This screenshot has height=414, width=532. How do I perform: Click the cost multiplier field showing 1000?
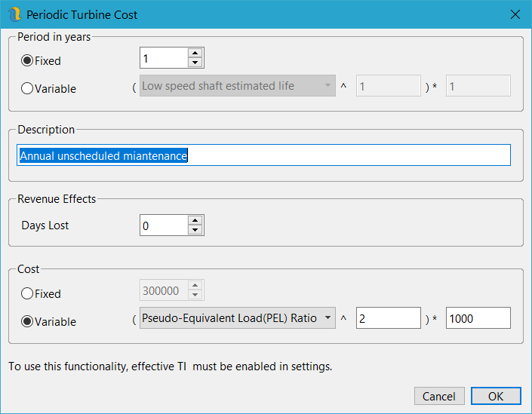(478, 318)
